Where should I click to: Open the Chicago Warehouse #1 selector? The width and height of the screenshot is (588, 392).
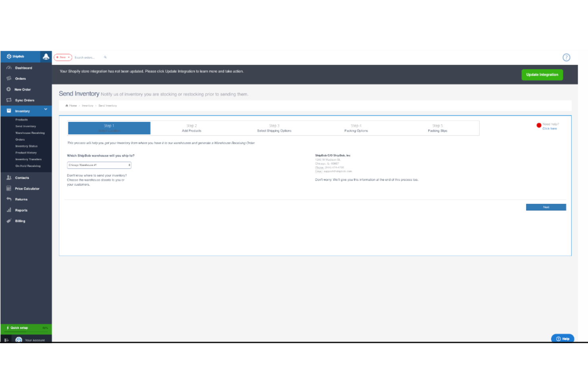[99, 165]
